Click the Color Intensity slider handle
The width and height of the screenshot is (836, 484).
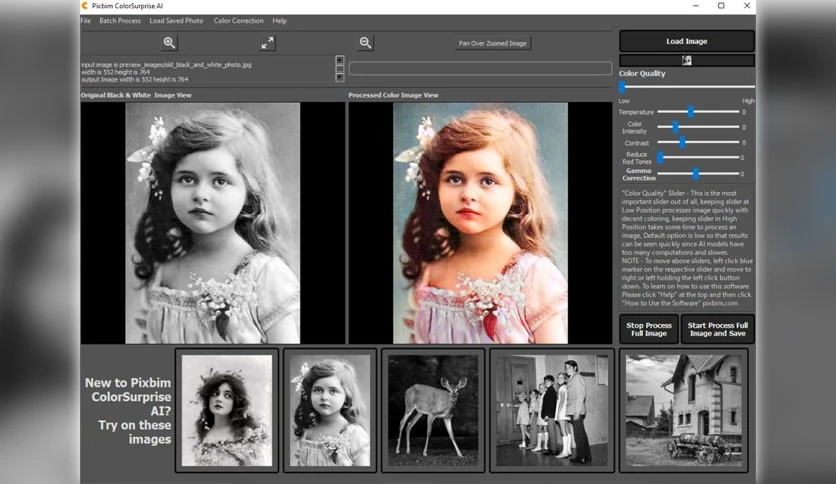[676, 127]
